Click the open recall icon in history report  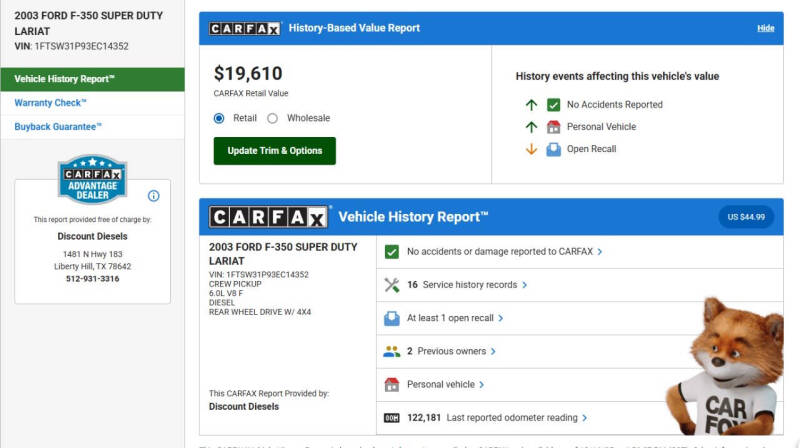(392, 318)
